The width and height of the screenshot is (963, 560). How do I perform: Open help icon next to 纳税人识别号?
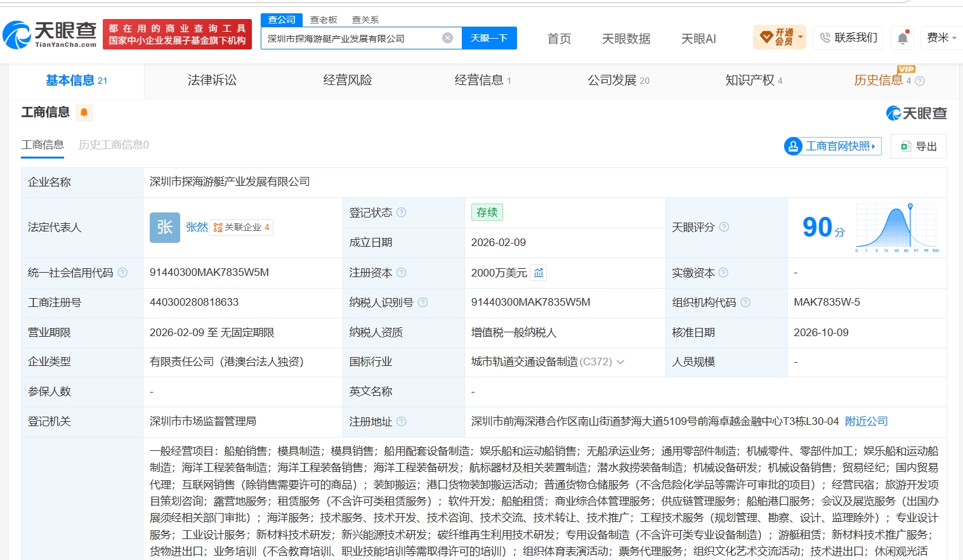[x=423, y=303]
